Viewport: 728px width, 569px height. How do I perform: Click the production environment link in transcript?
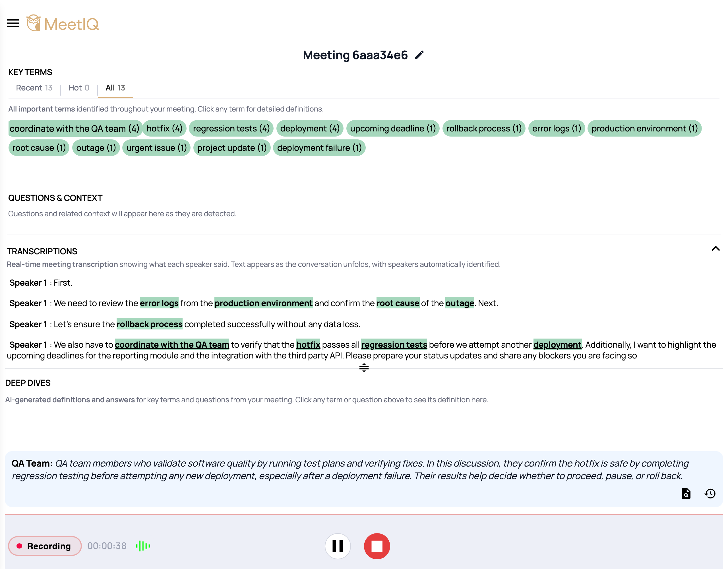pos(263,303)
